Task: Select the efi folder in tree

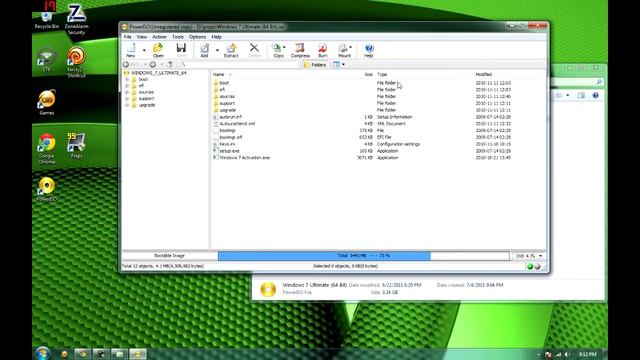Action: (x=141, y=86)
